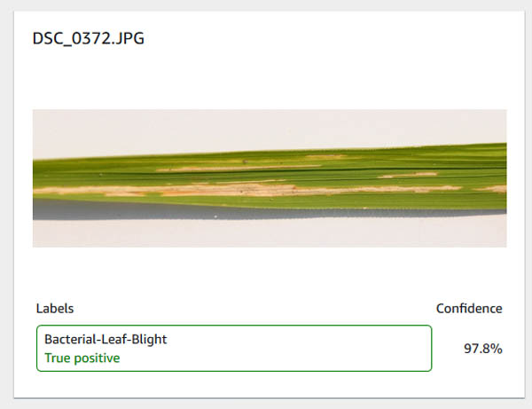Screen dimensions: 532x409
Task: Click the pale background below the leaf shadow
Action: (270, 234)
